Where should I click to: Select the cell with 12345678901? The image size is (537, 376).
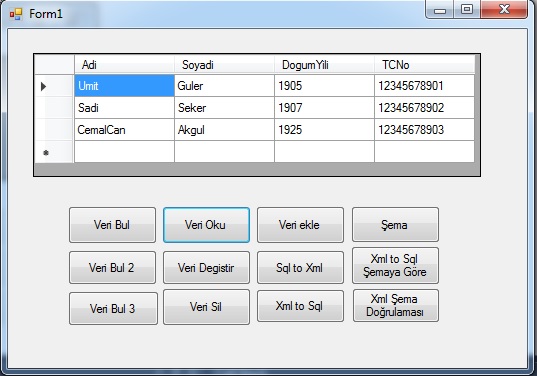(424, 86)
